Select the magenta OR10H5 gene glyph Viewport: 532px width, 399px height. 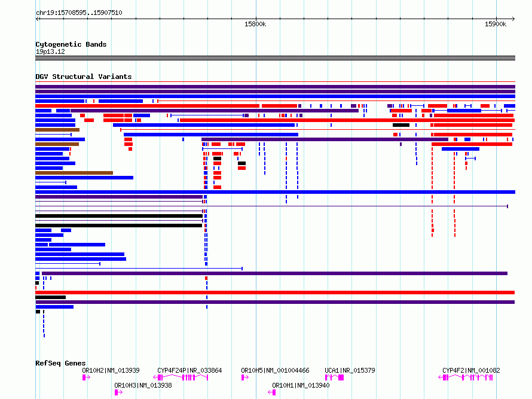coord(245,377)
